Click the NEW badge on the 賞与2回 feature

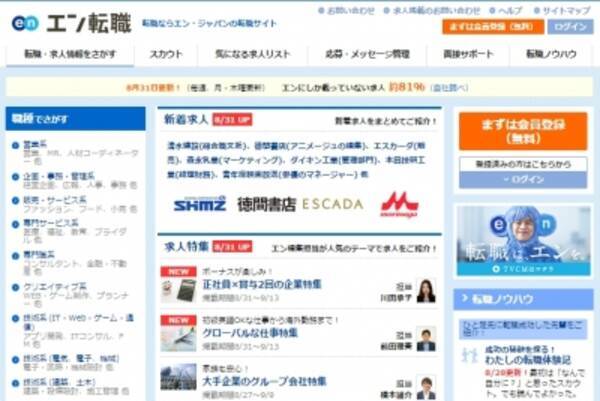pyautogui.click(x=178, y=272)
